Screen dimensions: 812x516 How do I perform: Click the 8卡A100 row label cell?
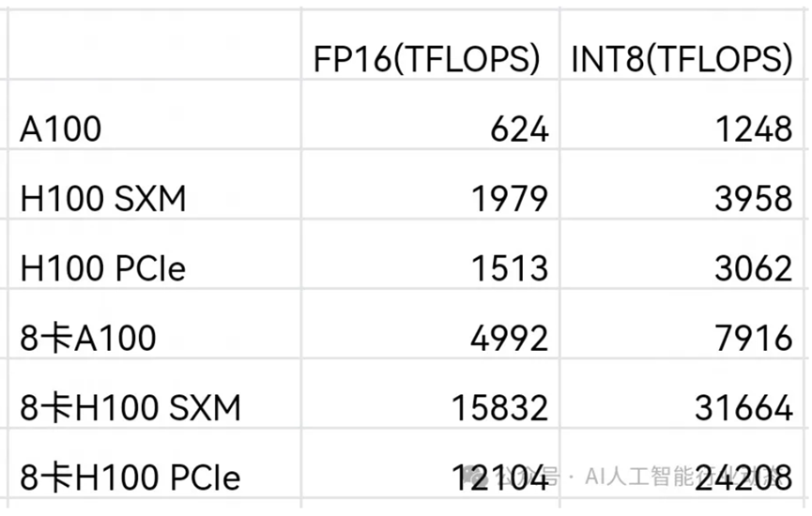point(88,338)
